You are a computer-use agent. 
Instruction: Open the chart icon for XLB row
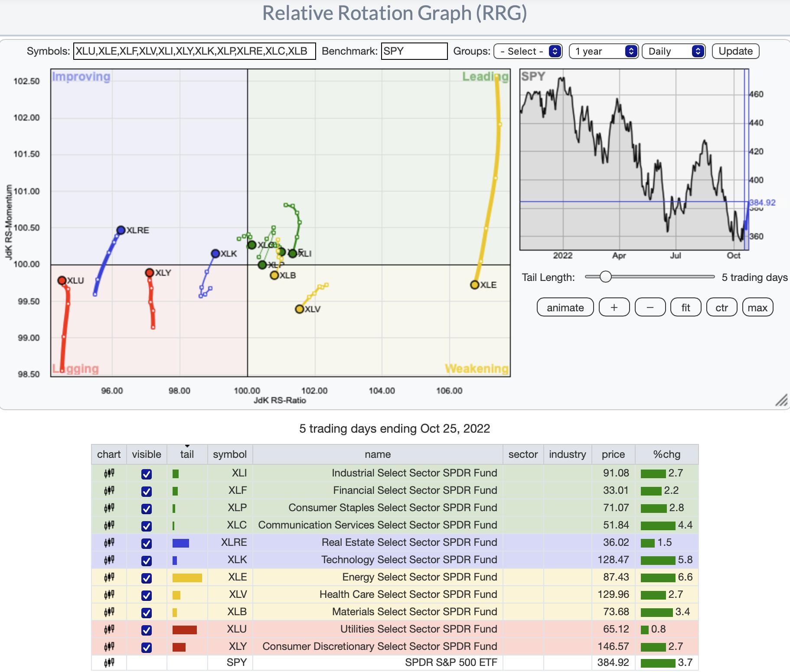click(x=109, y=612)
